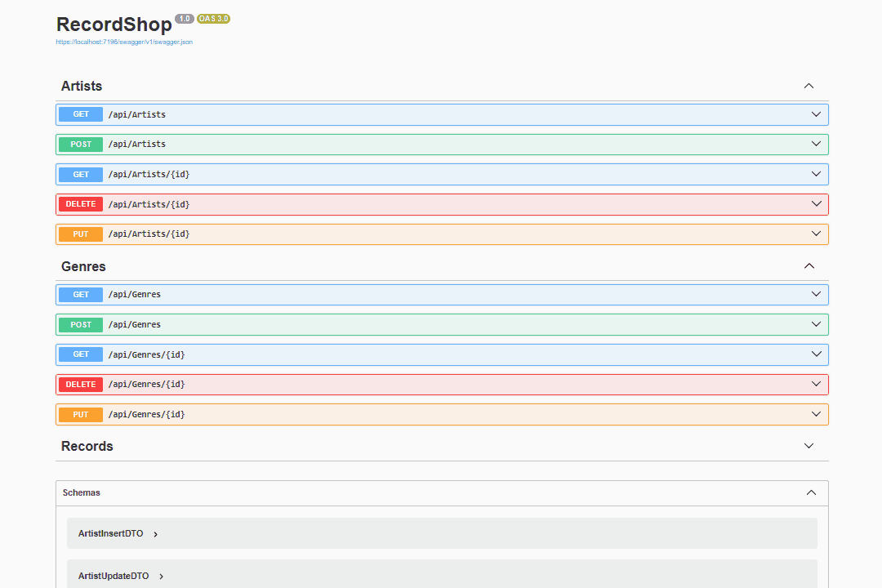Collapse the Schemas panel chevron
This screenshot has height=588, width=882.
tap(811, 492)
